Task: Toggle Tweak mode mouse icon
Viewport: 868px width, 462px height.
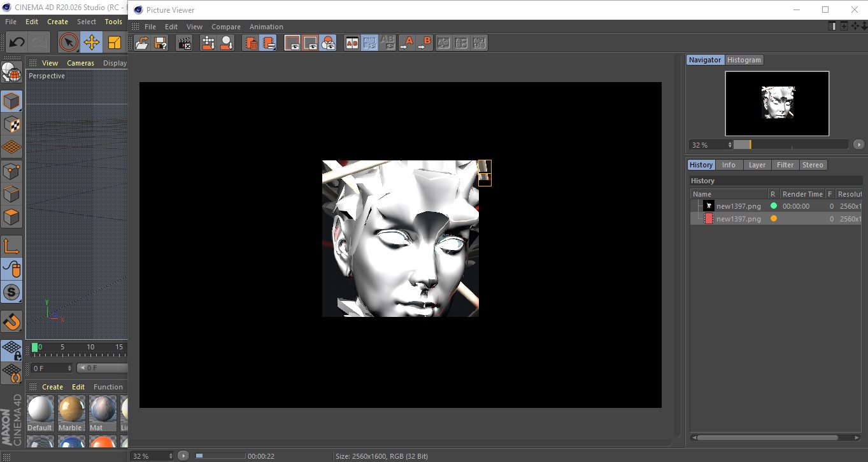Action: coord(11,269)
